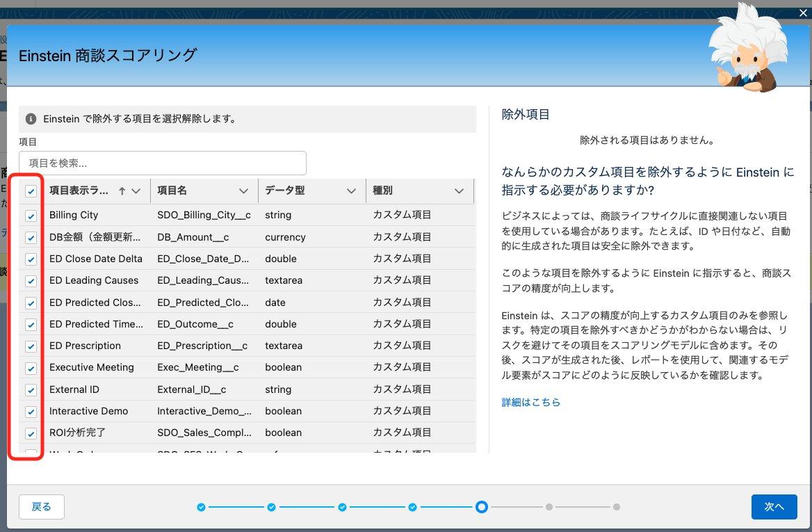Click the 戻る button
This screenshot has height=532, width=812.
(42, 507)
